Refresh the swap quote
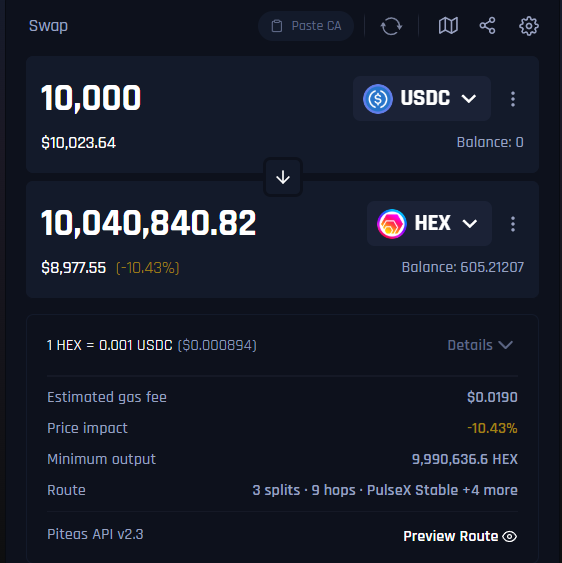 pos(391,26)
